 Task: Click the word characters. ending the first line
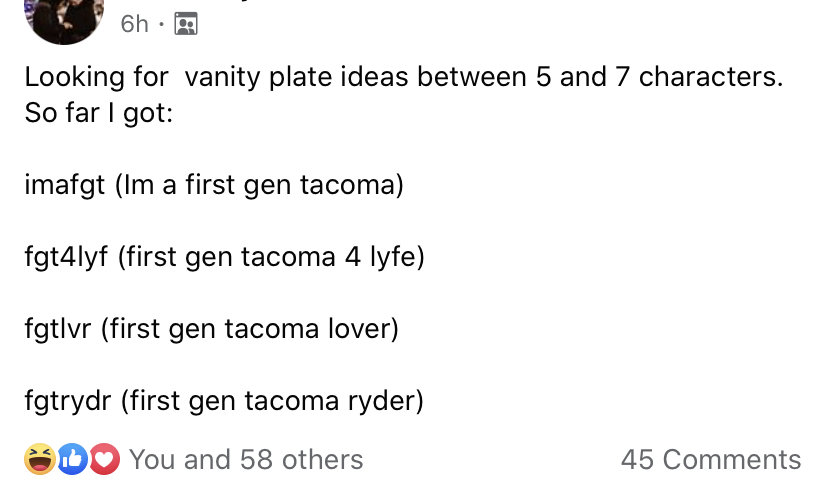711,77
